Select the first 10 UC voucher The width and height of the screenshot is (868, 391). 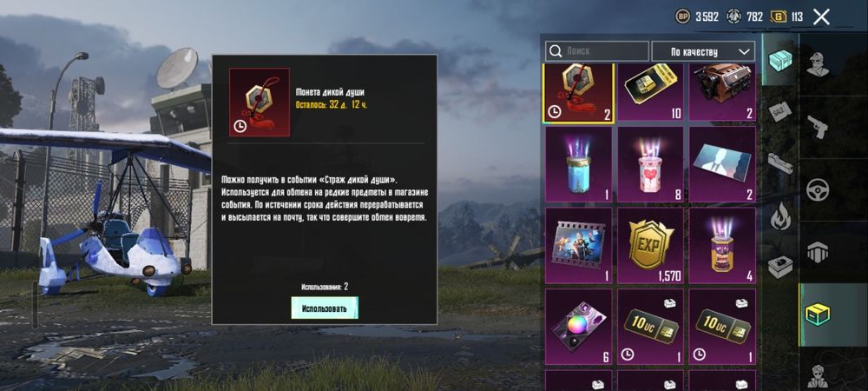click(x=650, y=327)
